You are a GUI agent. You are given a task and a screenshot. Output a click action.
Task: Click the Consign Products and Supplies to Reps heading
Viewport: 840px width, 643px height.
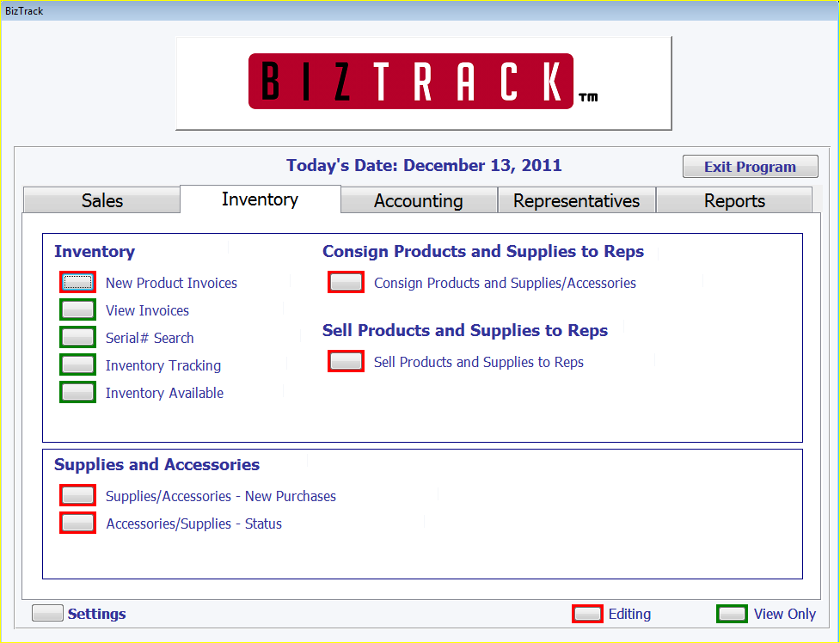click(483, 251)
